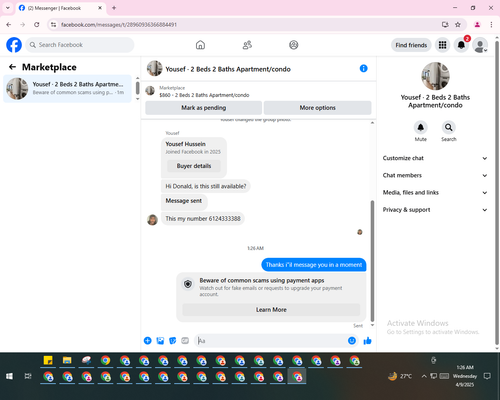
Task: Bookmark this page with the star icon
Action: (458, 25)
